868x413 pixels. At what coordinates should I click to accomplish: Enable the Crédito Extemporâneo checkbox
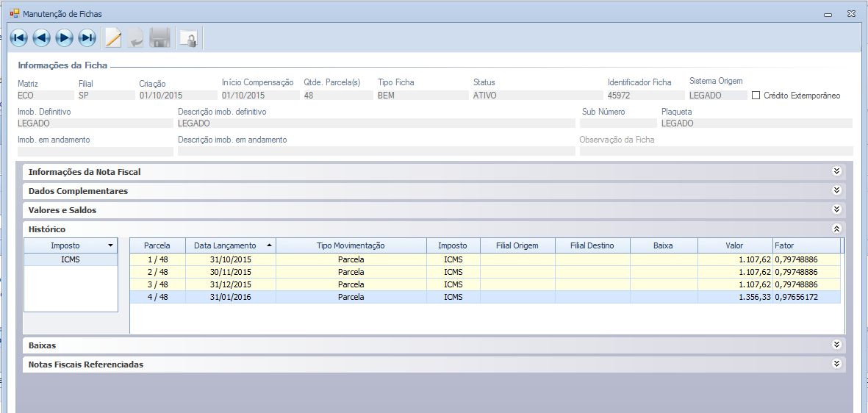point(756,96)
